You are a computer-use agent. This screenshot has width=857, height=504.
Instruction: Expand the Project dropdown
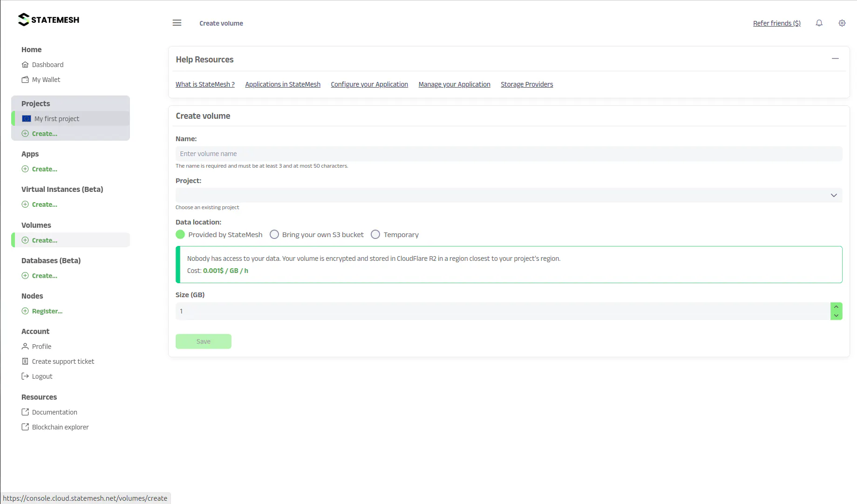tap(509, 195)
